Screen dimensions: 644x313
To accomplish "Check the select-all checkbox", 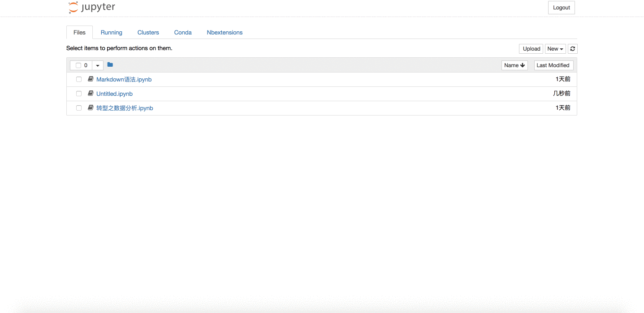I will pyautogui.click(x=78, y=65).
